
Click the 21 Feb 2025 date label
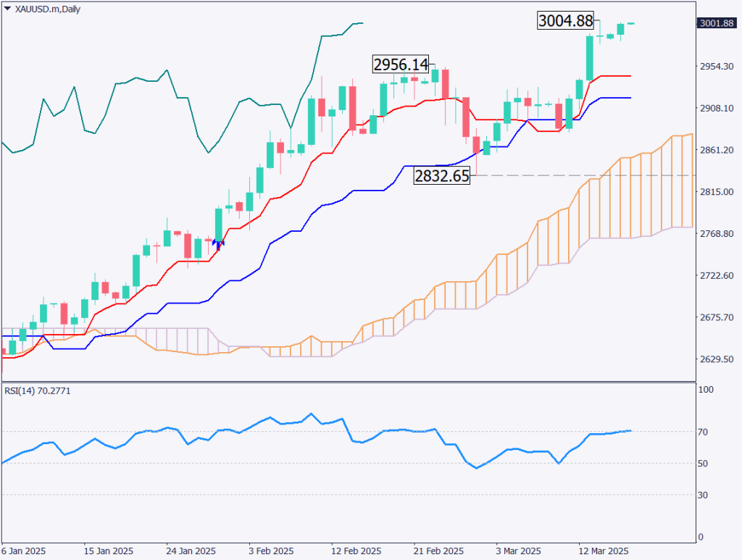coord(438,551)
